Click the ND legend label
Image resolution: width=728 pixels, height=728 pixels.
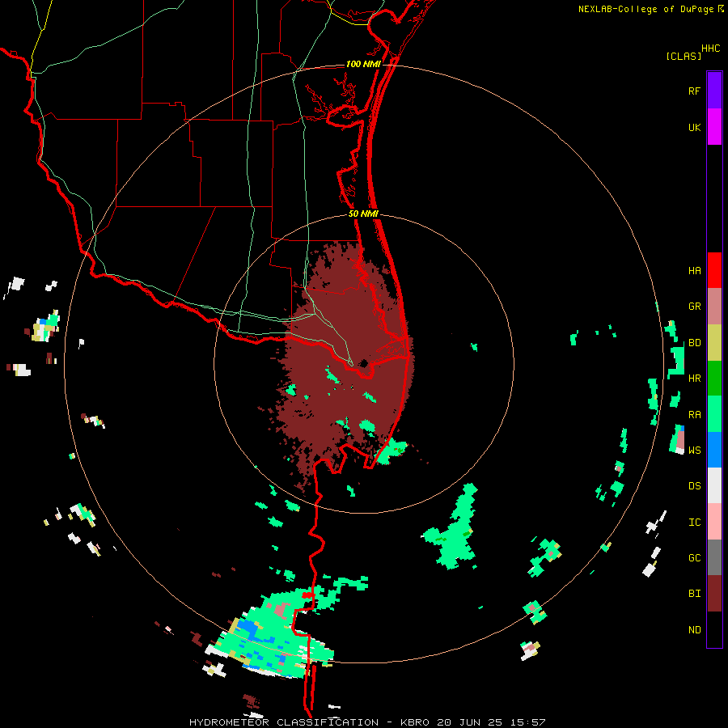[694, 630]
